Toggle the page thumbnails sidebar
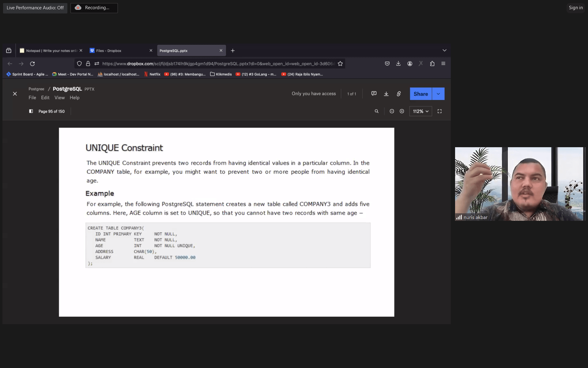This screenshot has width=588, height=368. 31,111
